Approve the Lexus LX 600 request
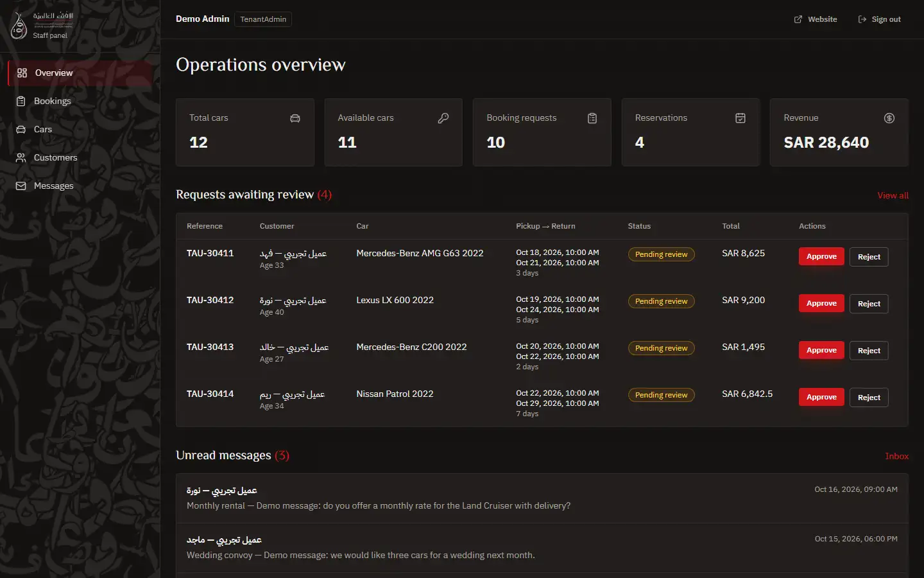The image size is (924, 578). [821, 304]
